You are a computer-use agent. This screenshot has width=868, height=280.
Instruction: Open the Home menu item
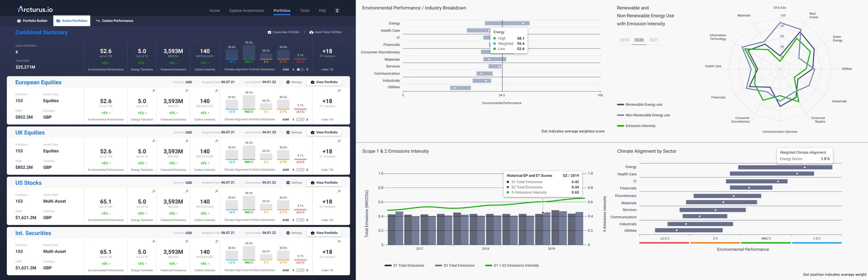[x=215, y=11]
